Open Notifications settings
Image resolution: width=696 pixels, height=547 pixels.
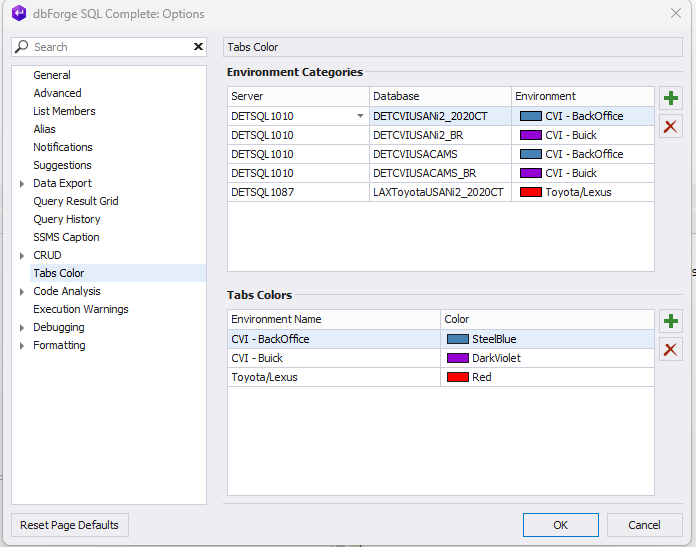pyautogui.click(x=63, y=147)
